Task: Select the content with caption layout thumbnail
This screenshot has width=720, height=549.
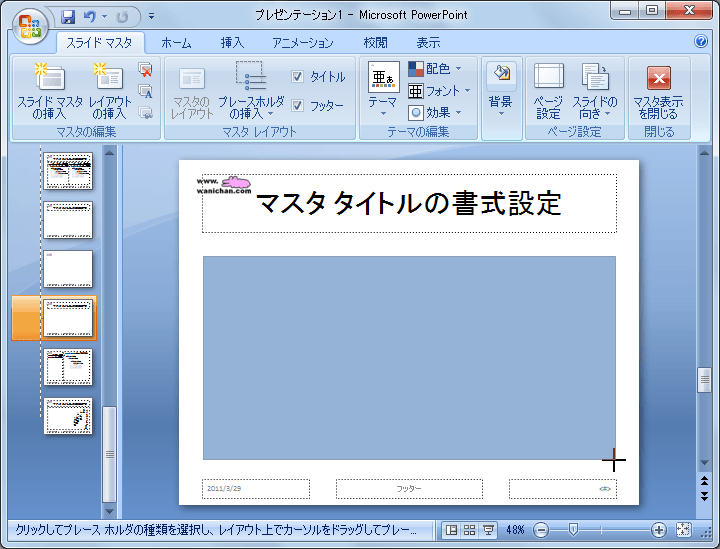Action: [68, 367]
